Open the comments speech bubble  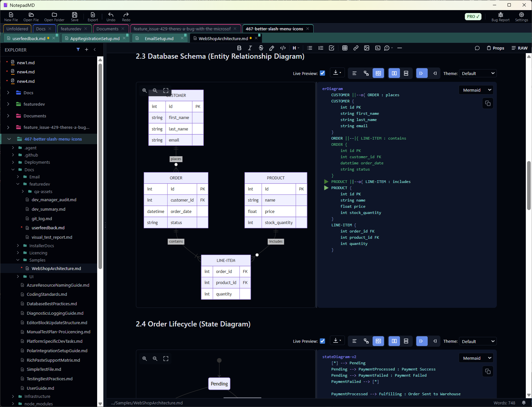(477, 48)
